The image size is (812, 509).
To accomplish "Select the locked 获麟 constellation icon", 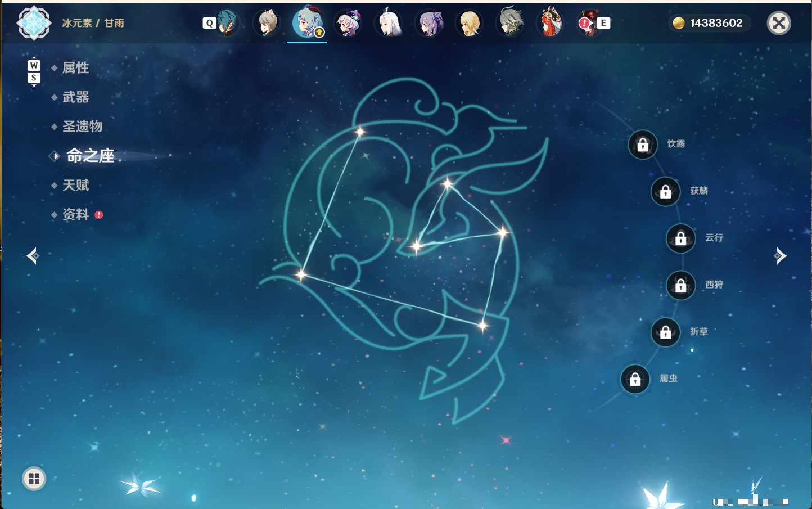I will point(665,192).
